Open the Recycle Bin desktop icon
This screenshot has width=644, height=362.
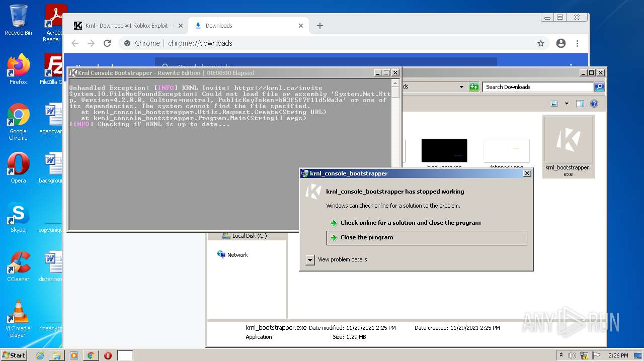(x=18, y=20)
